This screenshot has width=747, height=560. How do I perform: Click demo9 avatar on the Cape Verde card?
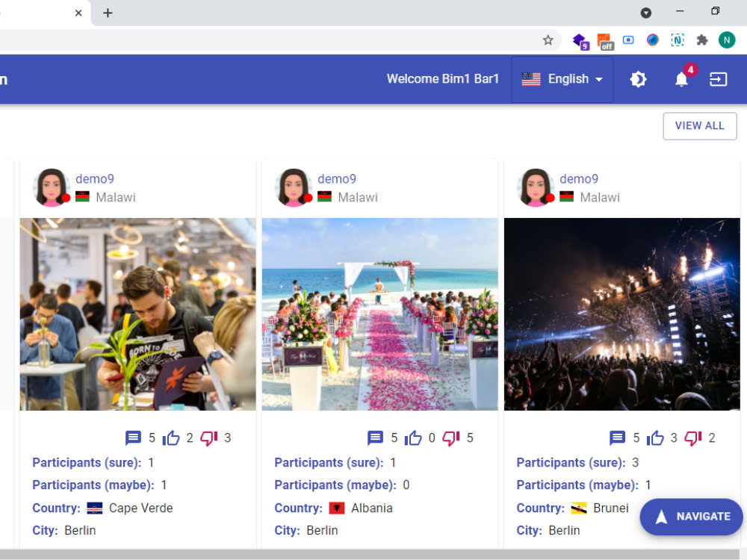click(x=52, y=187)
